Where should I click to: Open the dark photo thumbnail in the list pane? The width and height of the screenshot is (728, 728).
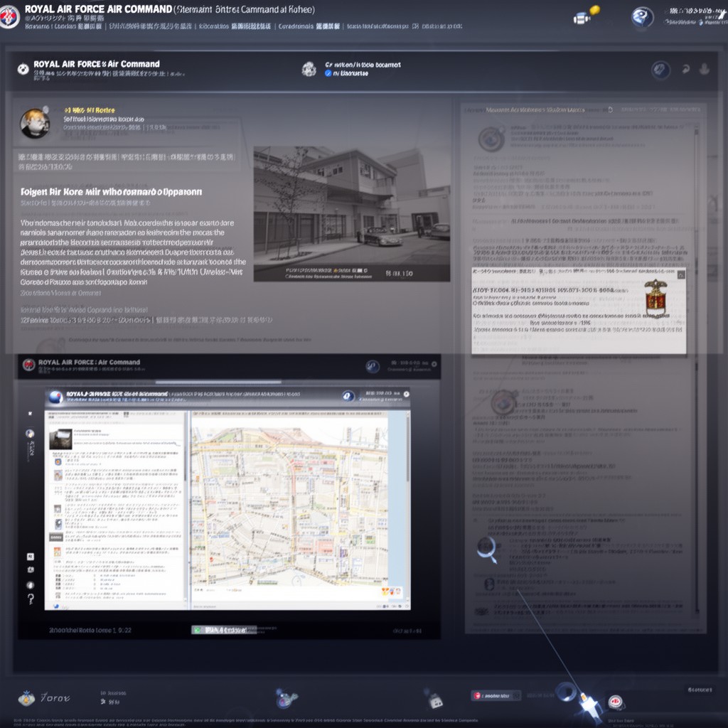coord(60,439)
